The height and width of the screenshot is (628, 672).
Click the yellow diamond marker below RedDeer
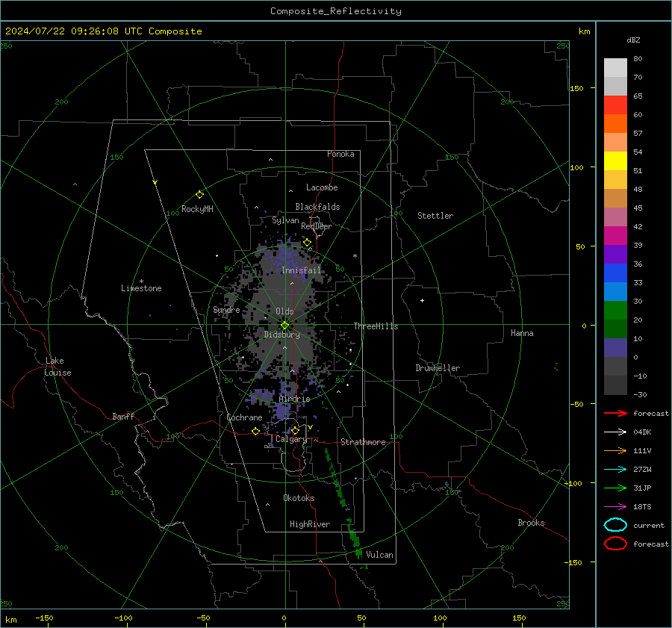point(307,243)
